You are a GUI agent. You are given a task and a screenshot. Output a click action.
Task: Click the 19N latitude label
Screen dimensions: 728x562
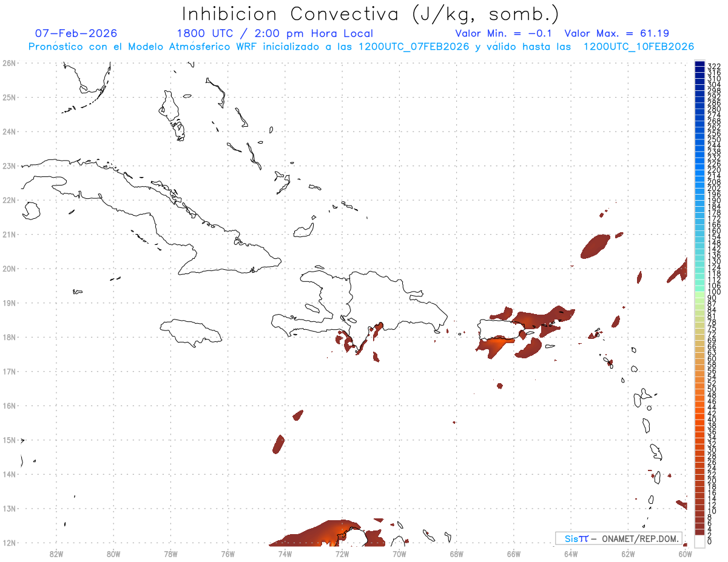click(8, 303)
